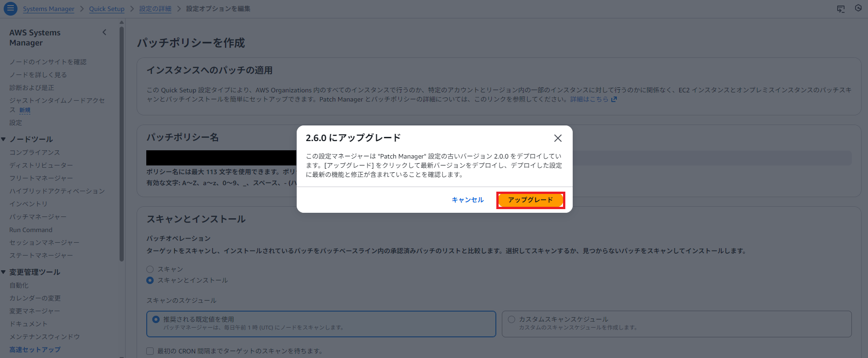Image resolution: width=868 pixels, height=358 pixels.
Task: Select カスタムスキャンスケジュール option
Action: tap(677, 324)
